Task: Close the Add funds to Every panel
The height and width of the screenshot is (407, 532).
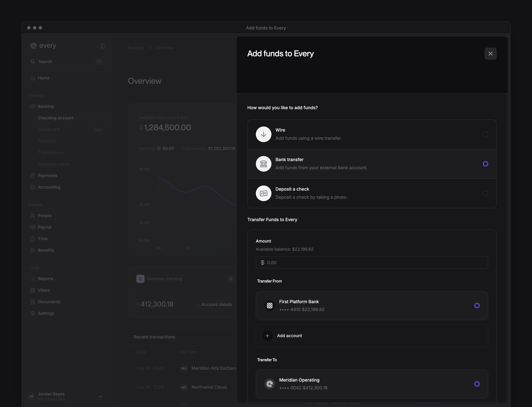Action: [x=490, y=54]
